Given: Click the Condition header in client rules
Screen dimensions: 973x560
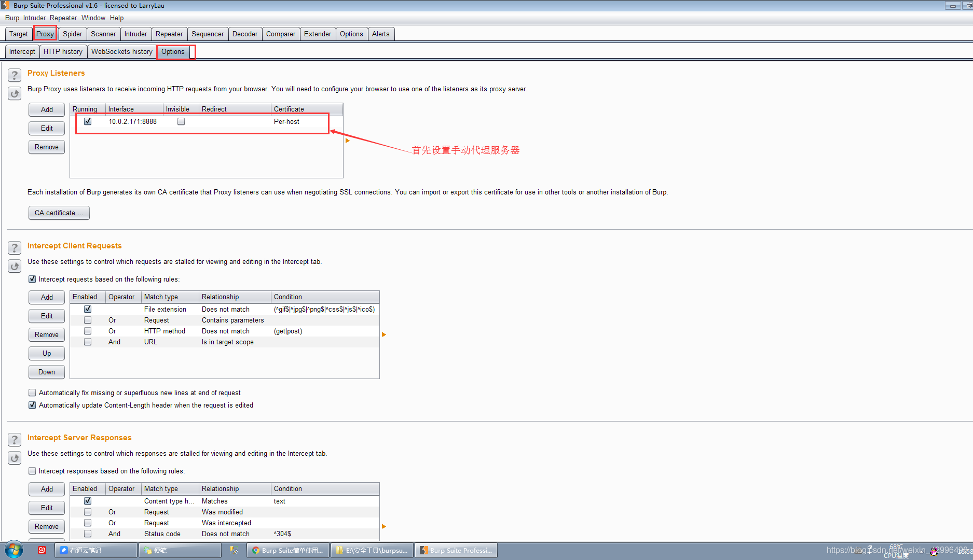Looking at the screenshot, I should point(325,297).
